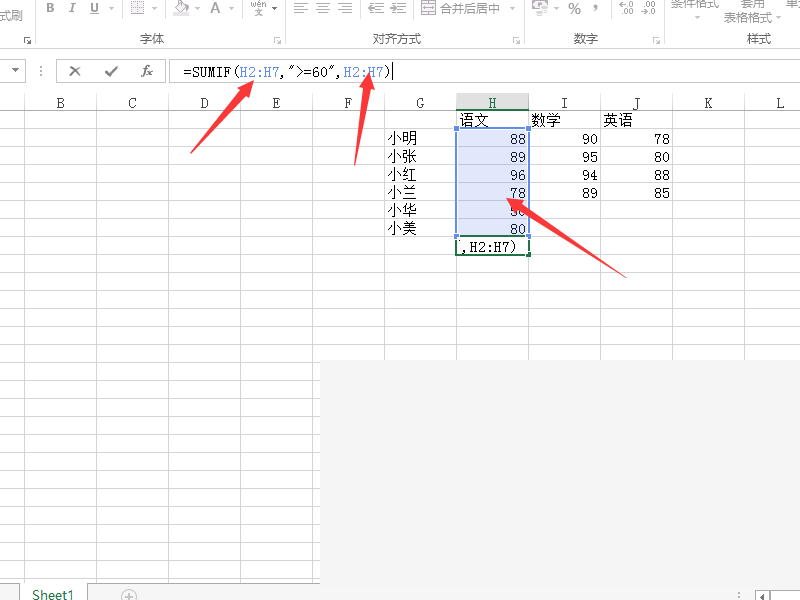The width and height of the screenshot is (800, 600).
Task: Open borders dropdown arrow
Action: (x=155, y=9)
